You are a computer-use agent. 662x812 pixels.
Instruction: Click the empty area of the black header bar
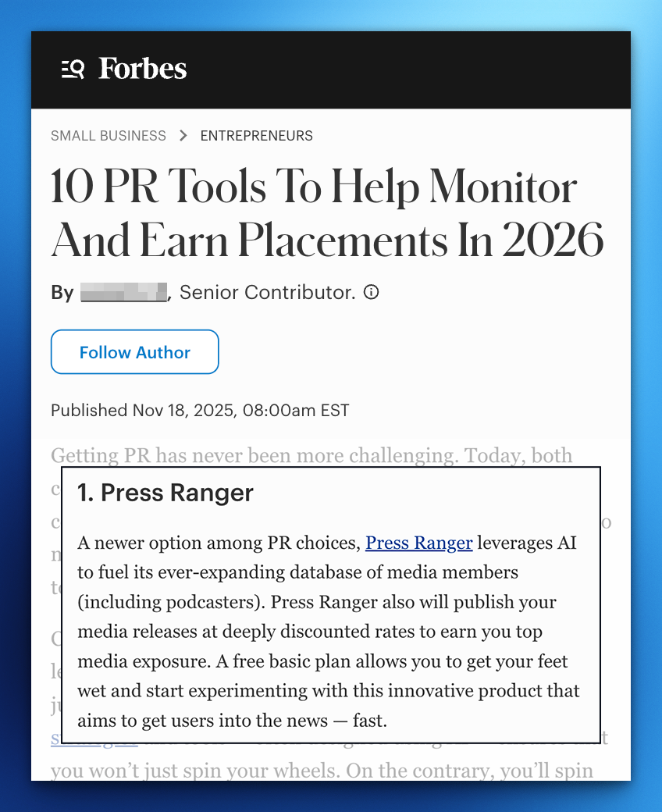(406, 69)
